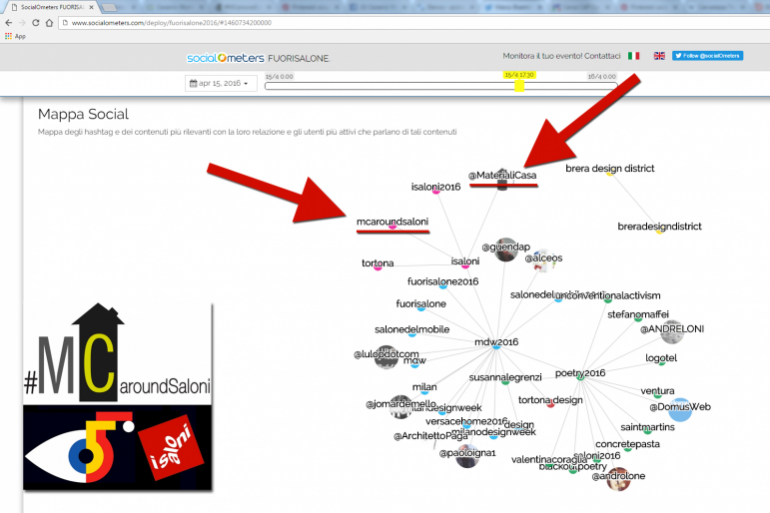The height and width of the screenshot is (513, 770).
Task: Open Monitora il tuo evento! Contattaci link
Action: pyautogui.click(x=561, y=56)
